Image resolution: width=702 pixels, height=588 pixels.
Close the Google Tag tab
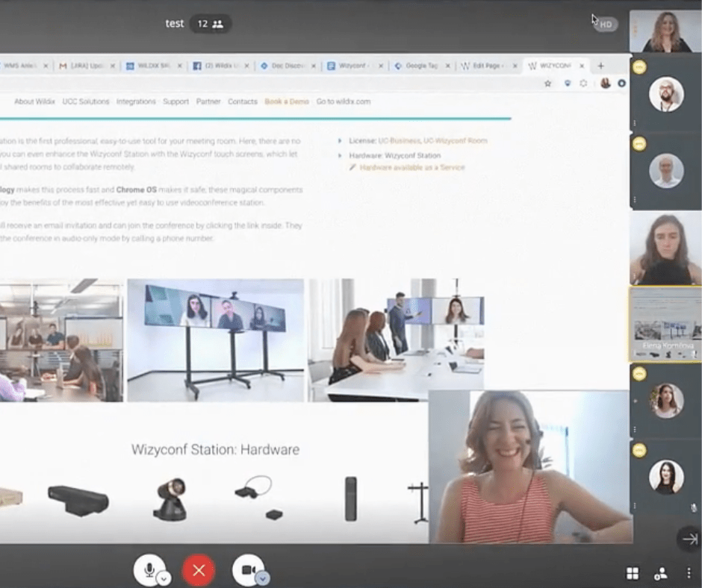447,66
